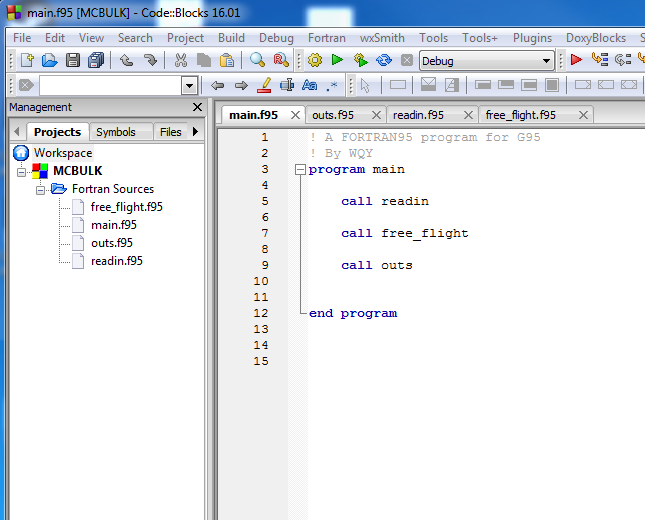This screenshot has width=645, height=520.
Task: Clear the search box with x icon
Action: 26,86
